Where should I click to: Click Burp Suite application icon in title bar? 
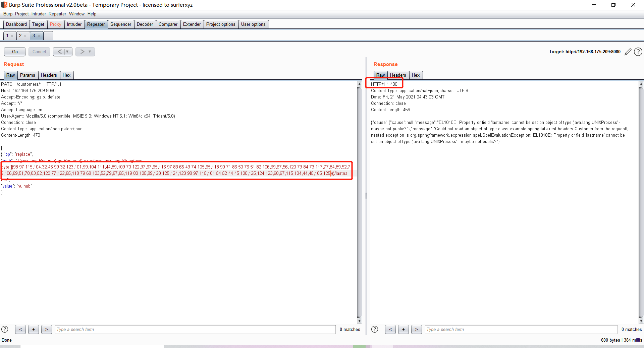point(4,5)
